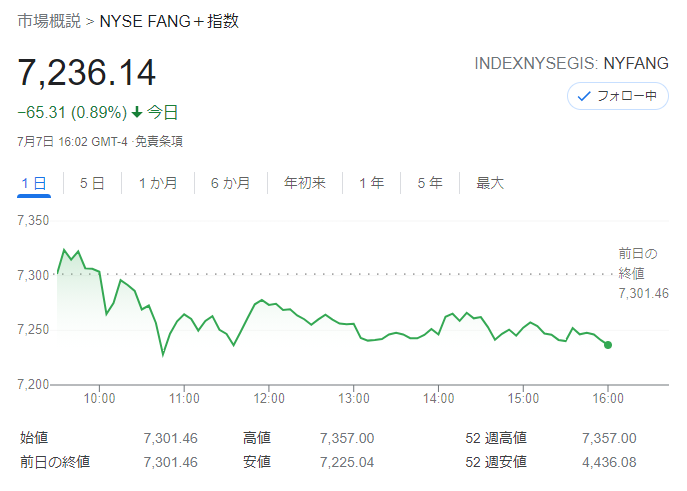
Task: Click the green down arrow icon next to 今日
Action: [137, 113]
